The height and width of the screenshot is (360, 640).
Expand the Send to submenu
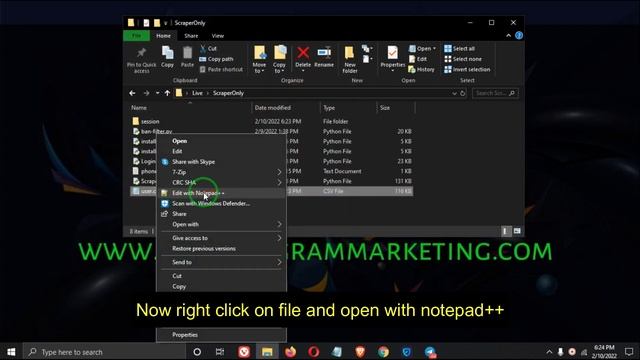[x=279, y=262]
